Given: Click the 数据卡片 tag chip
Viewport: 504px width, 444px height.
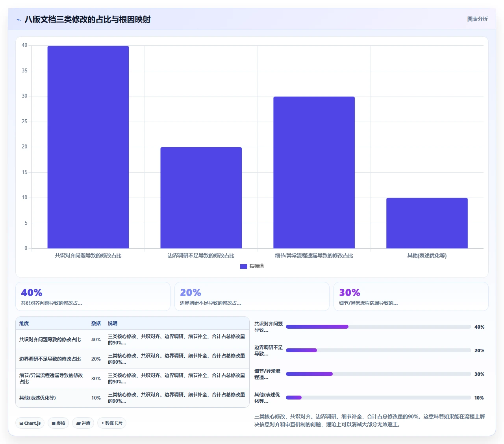Looking at the screenshot, I should point(112,423).
